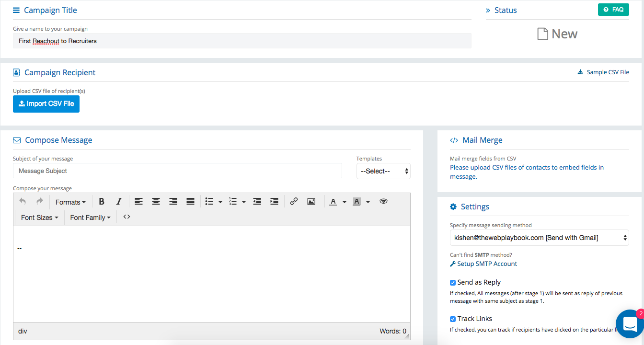
Task: Open the Formats menu in the editor
Action: [x=70, y=202]
